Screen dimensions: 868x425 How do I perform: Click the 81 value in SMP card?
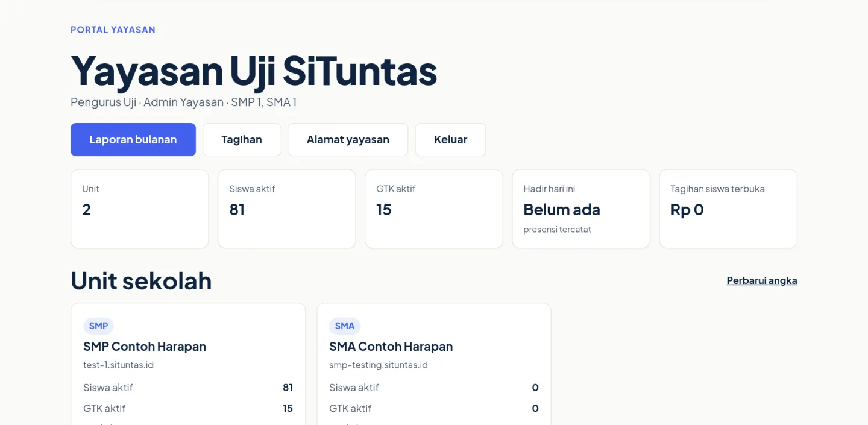coord(288,388)
